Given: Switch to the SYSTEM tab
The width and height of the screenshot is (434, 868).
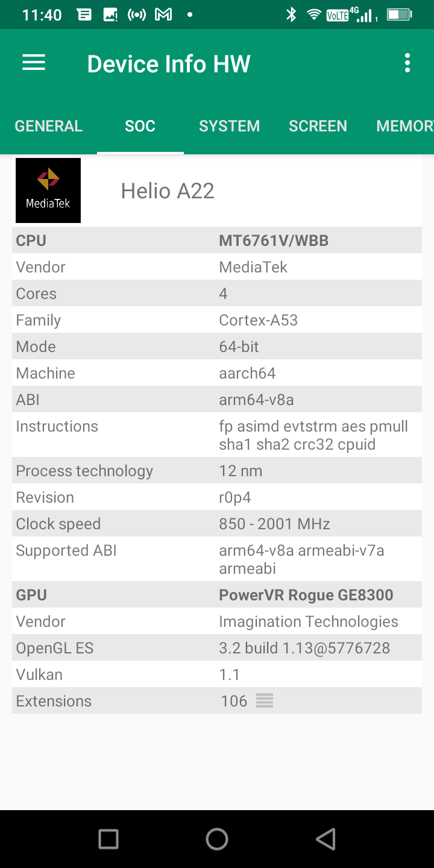Looking at the screenshot, I should (x=229, y=126).
